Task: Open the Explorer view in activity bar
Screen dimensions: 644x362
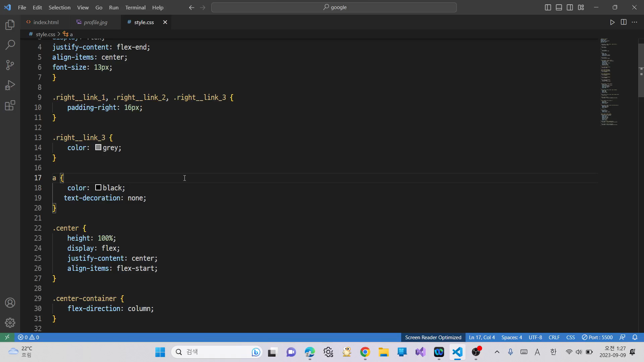Action: click(10, 24)
